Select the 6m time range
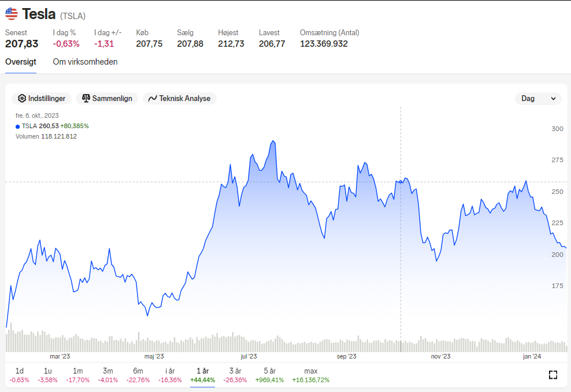This screenshot has height=392, width=571. point(138,375)
